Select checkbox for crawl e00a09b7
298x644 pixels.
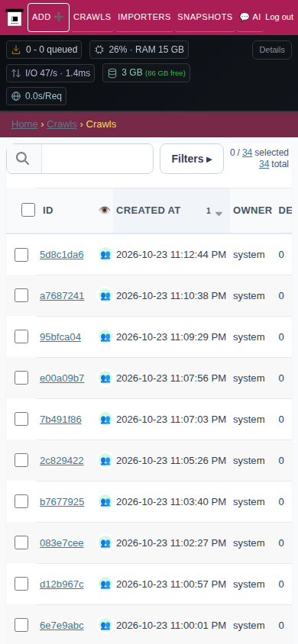(x=21, y=378)
